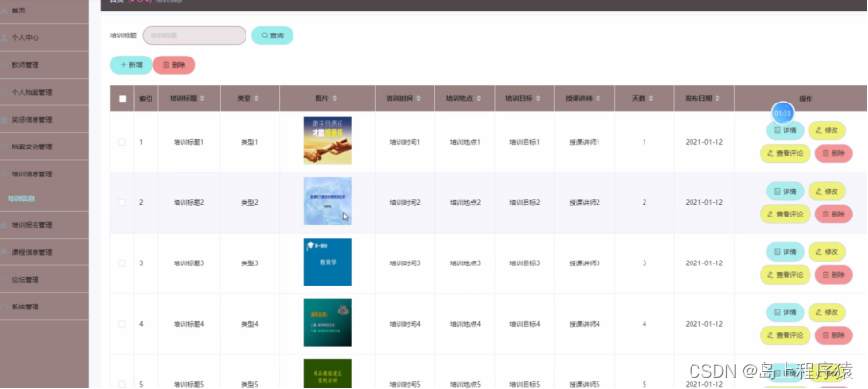Viewport: 868px width, 389px height.
Task: Open 详情 for row 培训标题2
Action: coord(786,191)
